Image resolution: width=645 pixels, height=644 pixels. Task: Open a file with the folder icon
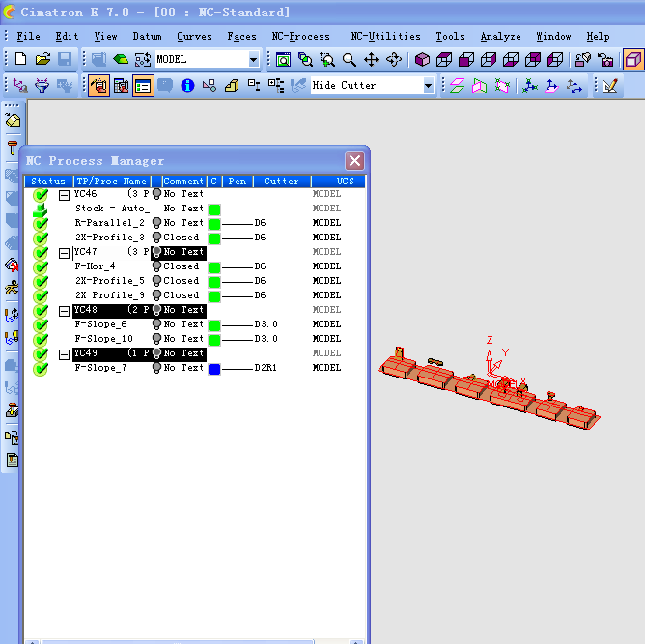coord(42,60)
